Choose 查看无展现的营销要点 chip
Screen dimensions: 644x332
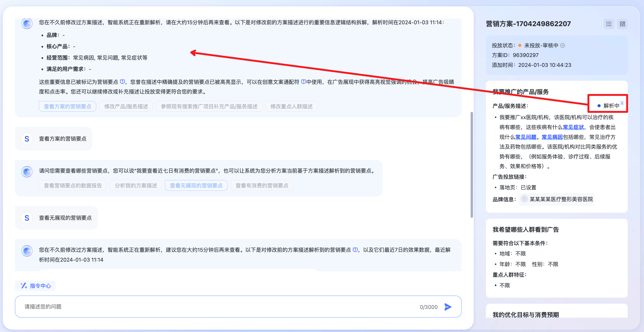click(196, 186)
